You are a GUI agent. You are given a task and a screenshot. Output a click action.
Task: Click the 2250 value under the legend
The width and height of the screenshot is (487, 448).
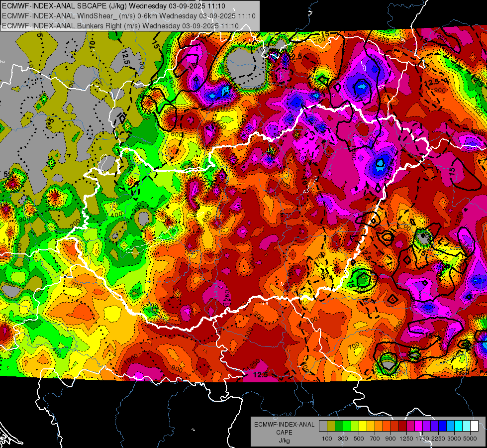438,439
